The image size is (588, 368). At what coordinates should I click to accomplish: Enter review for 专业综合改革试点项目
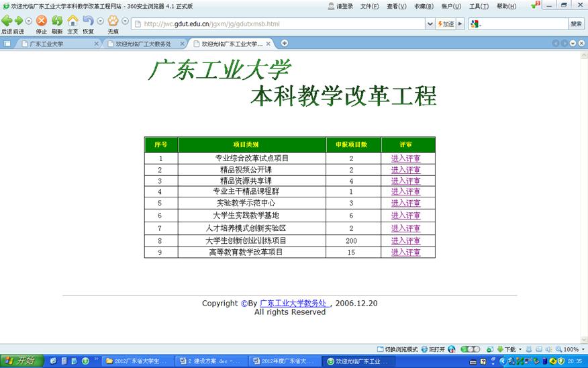pyautogui.click(x=405, y=158)
